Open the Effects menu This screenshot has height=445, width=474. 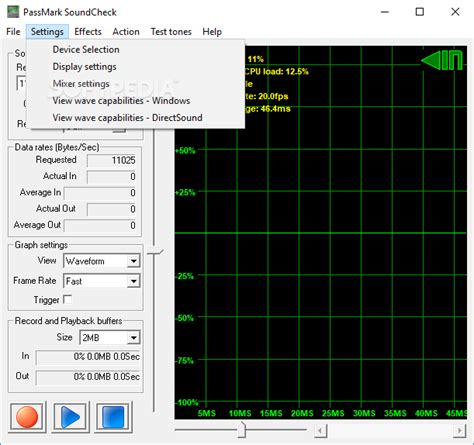(x=88, y=32)
